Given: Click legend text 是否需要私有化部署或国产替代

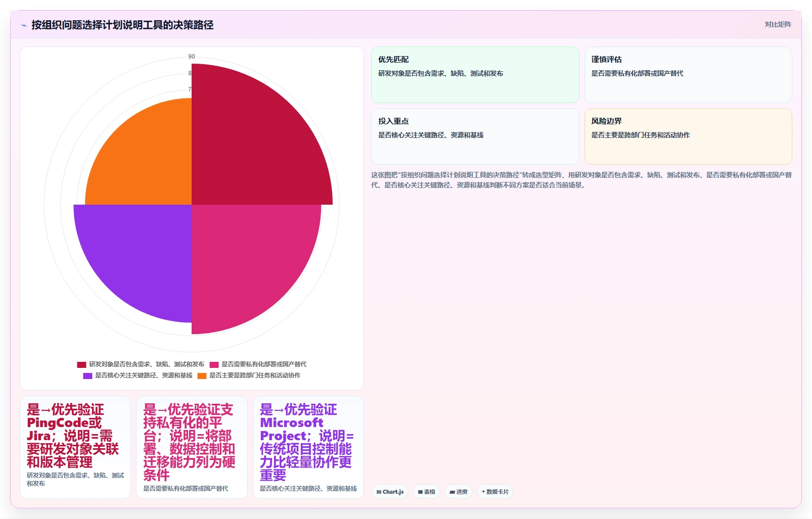Looking at the screenshot, I should click(x=264, y=364).
